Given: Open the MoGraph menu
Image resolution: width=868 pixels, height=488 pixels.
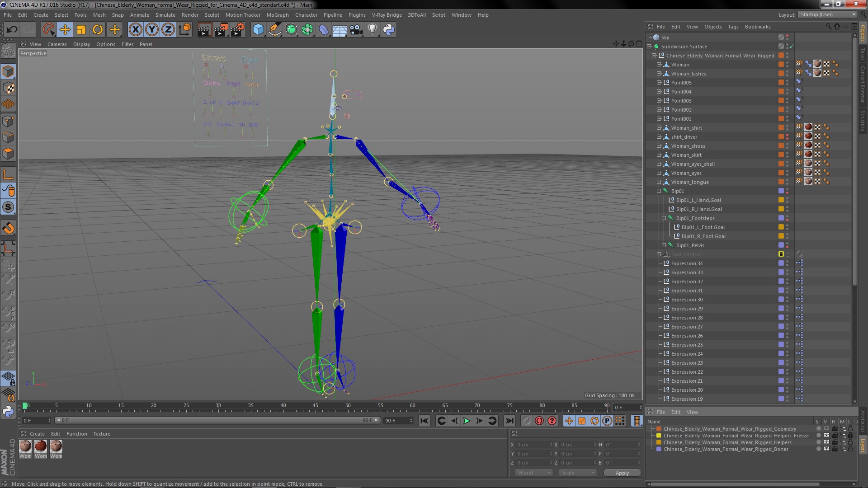Looking at the screenshot, I should click(x=278, y=15).
